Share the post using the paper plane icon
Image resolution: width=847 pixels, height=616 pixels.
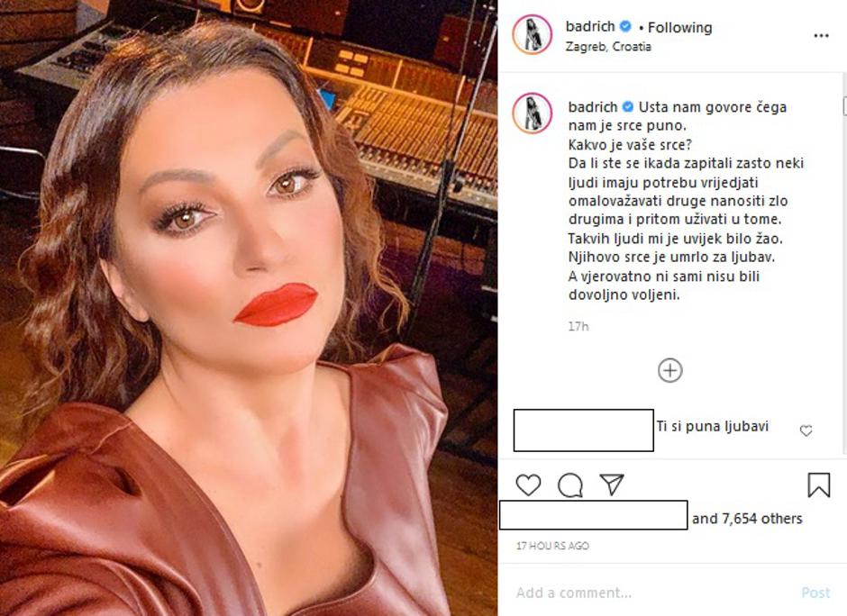(x=612, y=485)
